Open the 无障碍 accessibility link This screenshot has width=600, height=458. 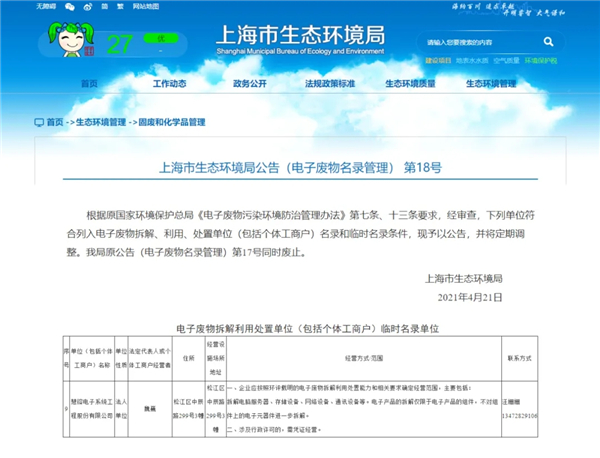pyautogui.click(x=46, y=7)
